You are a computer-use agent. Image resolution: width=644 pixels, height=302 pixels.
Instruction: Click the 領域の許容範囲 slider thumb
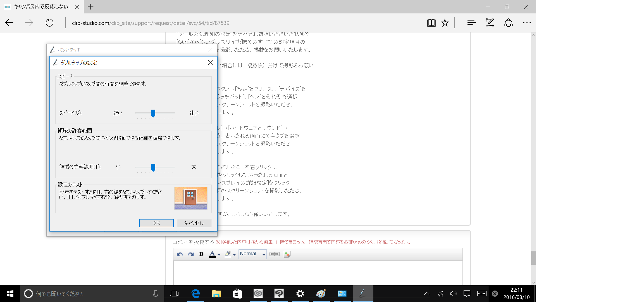[x=153, y=167]
